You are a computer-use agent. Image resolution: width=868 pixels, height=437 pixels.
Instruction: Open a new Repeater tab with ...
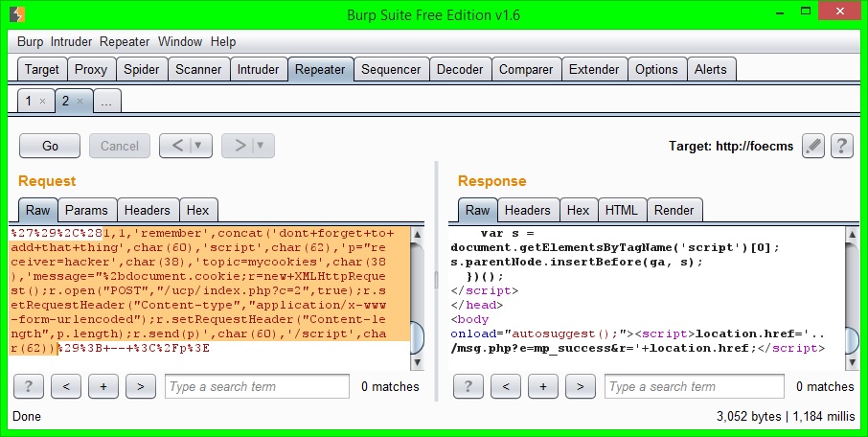107,102
